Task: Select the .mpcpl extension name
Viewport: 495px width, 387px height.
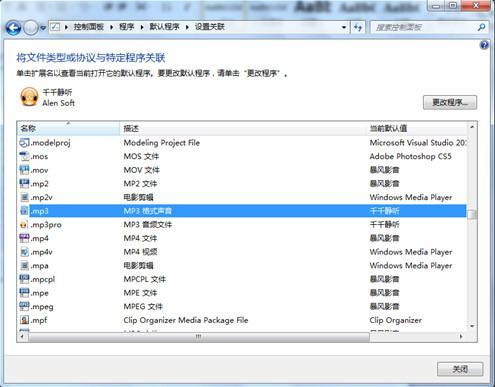Action: 43,280
